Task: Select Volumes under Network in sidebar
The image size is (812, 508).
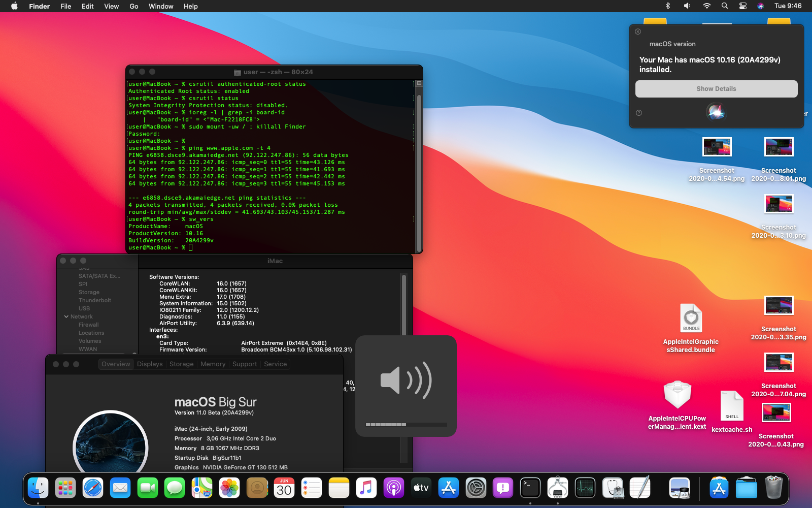Action: pos(90,341)
